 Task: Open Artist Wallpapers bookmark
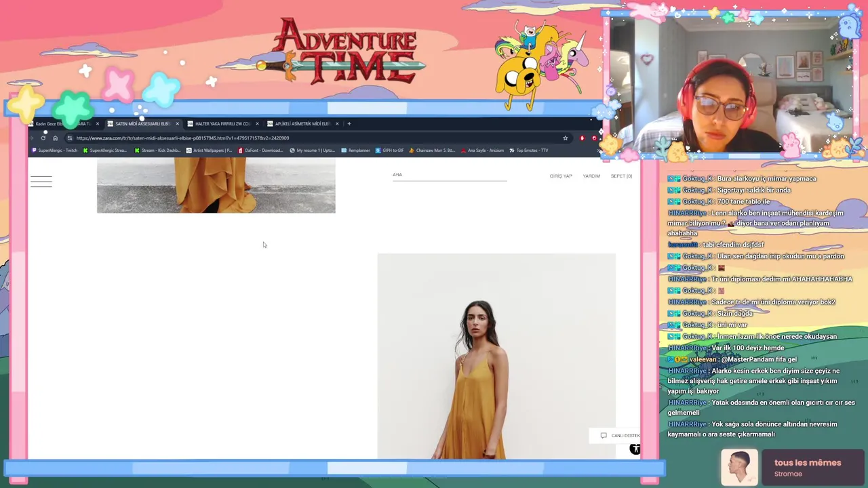tap(209, 150)
